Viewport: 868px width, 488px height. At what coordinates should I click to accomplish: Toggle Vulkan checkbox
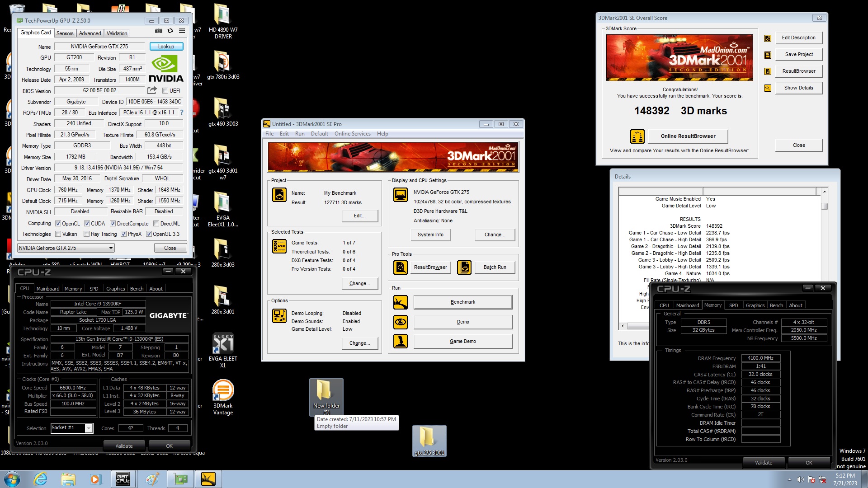58,234
